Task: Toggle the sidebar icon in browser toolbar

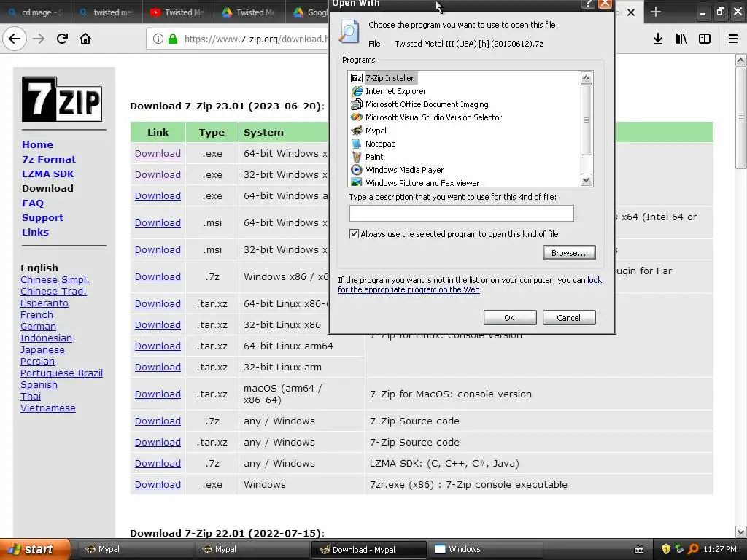Action: pos(705,39)
